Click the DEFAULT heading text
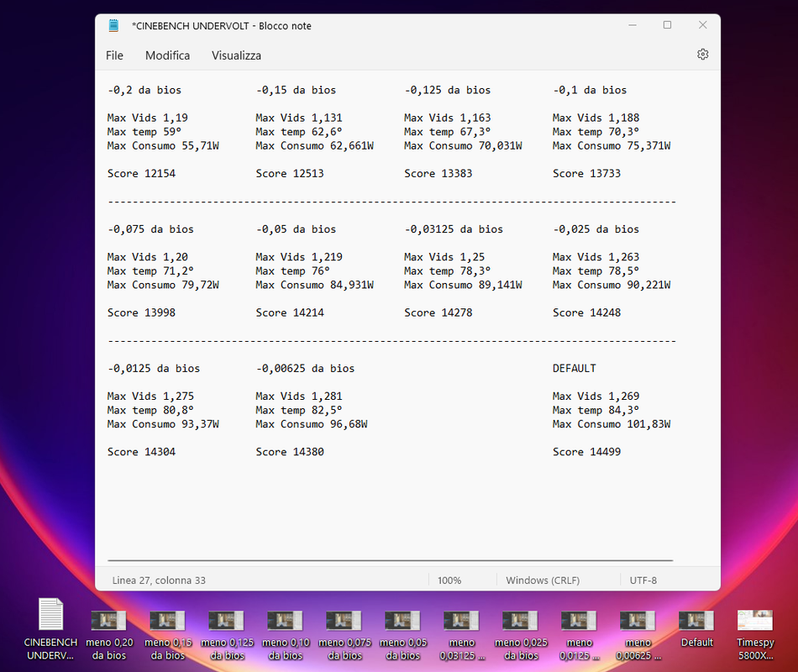This screenshot has height=672, width=798. click(574, 369)
